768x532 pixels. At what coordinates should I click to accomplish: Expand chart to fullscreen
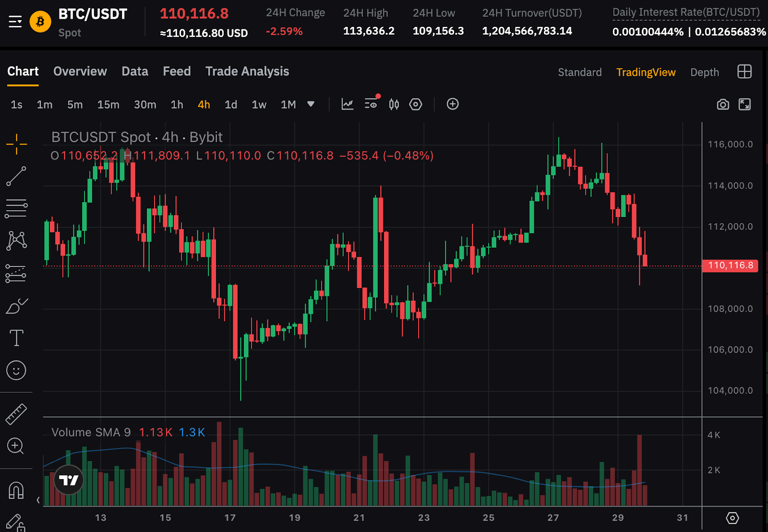click(744, 105)
